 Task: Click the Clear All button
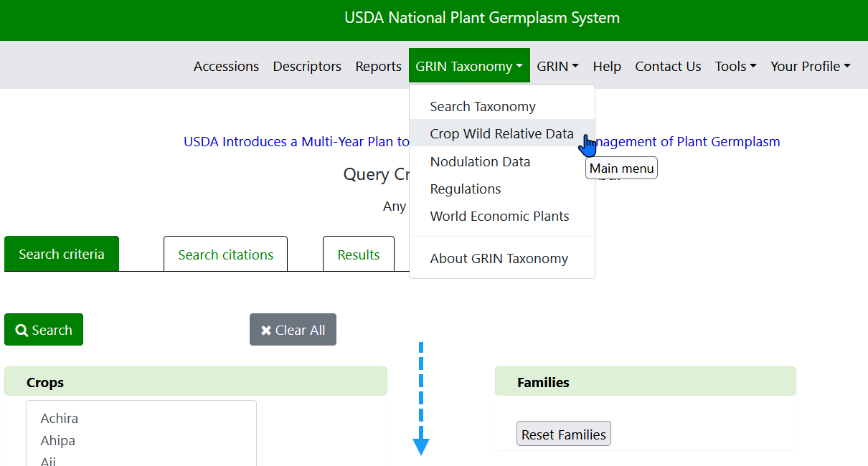(x=293, y=330)
